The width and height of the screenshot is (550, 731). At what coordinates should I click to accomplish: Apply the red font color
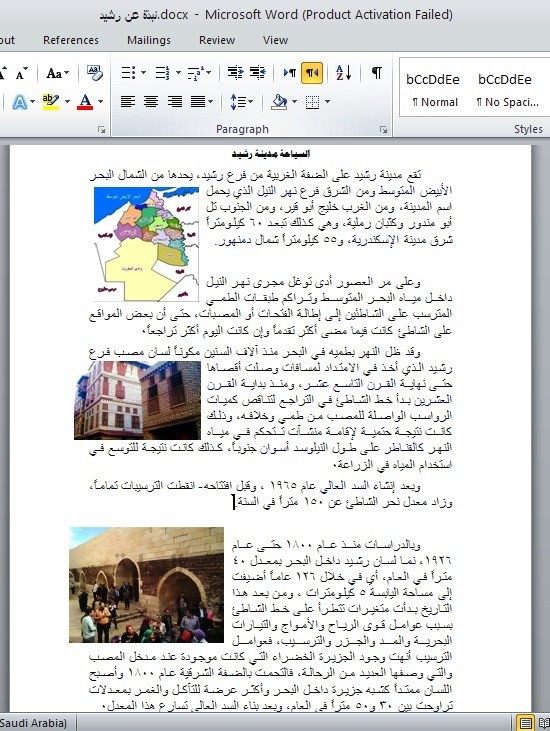pyautogui.click(x=85, y=101)
